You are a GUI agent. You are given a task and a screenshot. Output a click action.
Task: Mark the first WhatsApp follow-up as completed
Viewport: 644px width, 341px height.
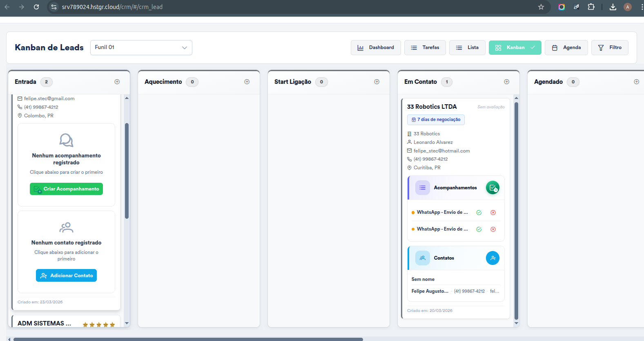(479, 213)
